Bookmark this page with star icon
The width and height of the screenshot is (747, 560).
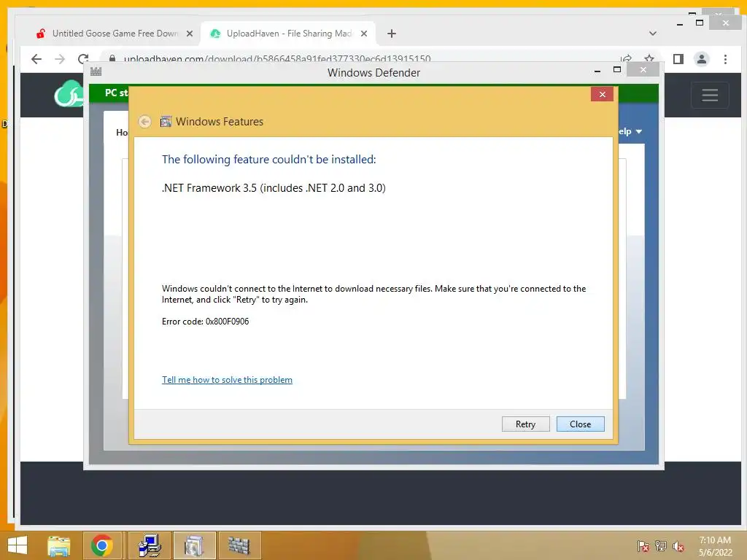(x=649, y=58)
